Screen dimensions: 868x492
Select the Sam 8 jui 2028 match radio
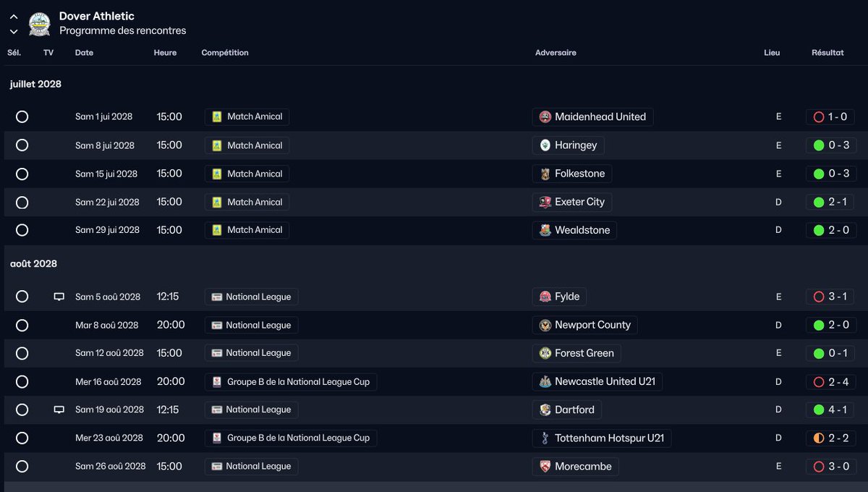(22, 145)
